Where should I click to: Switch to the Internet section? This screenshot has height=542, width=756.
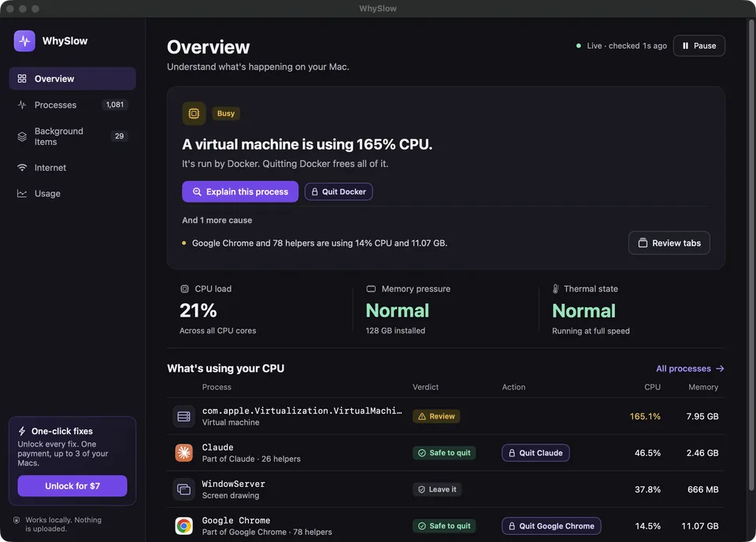72,168
